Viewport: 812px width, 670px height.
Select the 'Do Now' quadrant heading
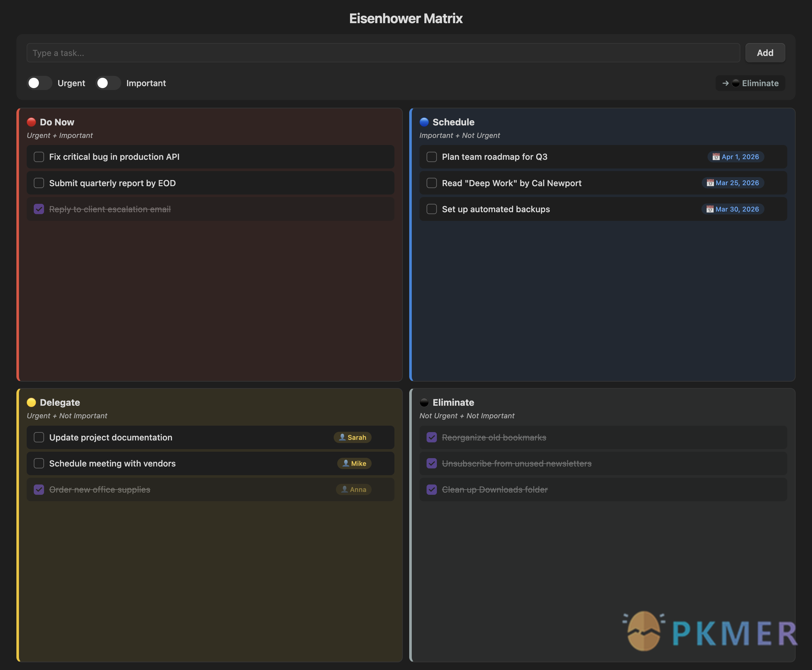(x=57, y=122)
